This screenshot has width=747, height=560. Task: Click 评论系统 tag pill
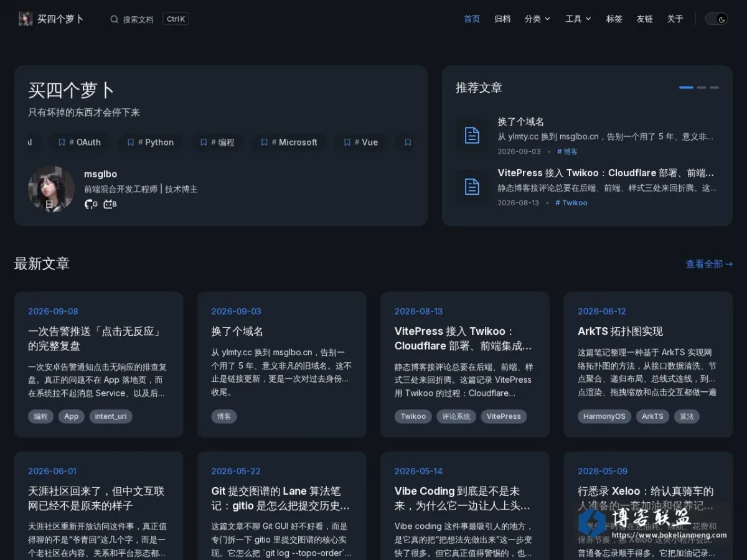click(x=456, y=416)
